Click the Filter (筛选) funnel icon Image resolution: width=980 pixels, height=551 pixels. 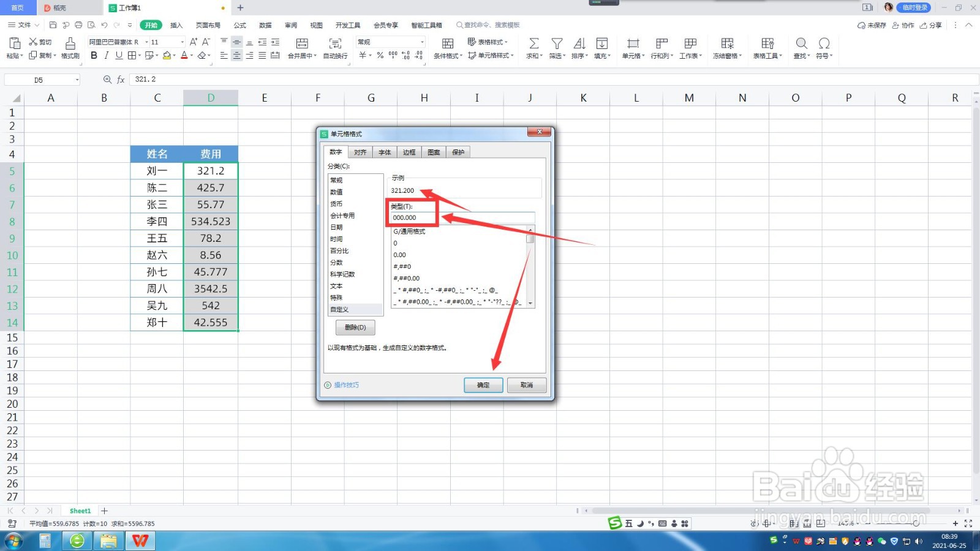[x=557, y=43]
